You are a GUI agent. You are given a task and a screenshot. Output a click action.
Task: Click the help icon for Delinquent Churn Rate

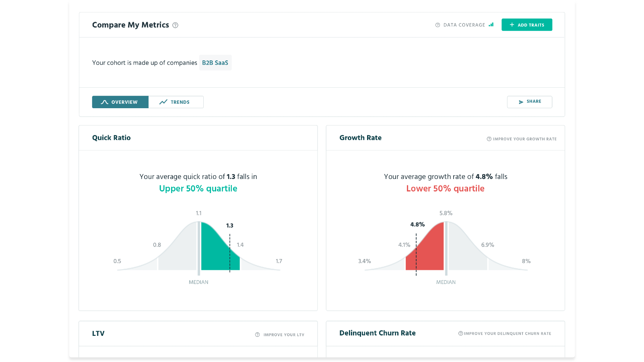[x=460, y=333]
